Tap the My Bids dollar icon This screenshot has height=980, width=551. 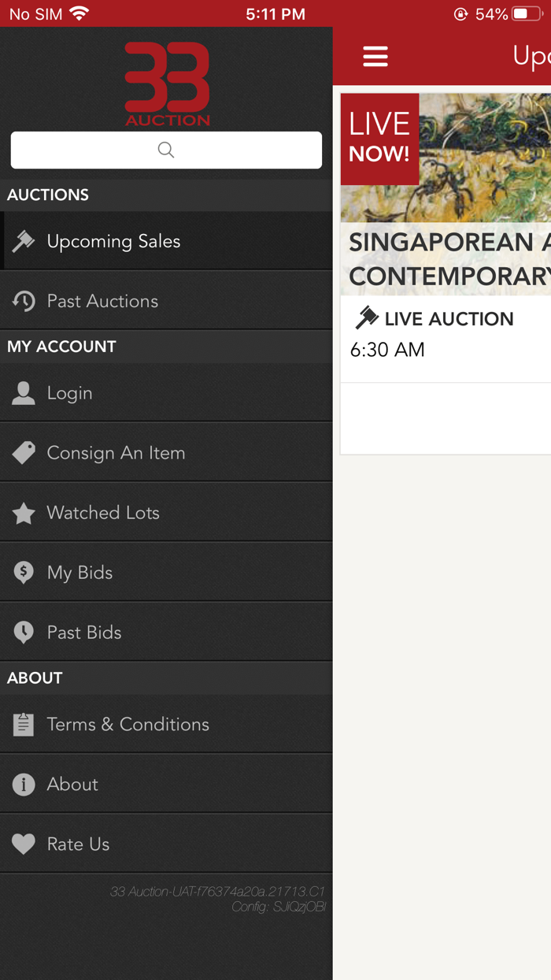24,572
